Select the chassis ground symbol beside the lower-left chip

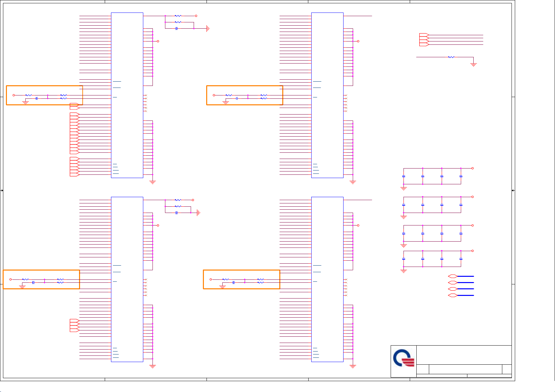click(199, 213)
